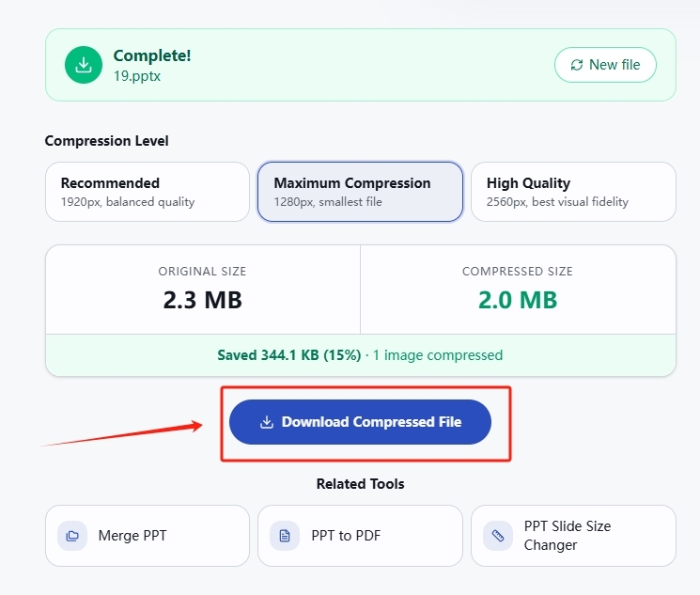This screenshot has width=700, height=595.
Task: Open the Merge PPT tool
Action: pyautogui.click(x=148, y=536)
